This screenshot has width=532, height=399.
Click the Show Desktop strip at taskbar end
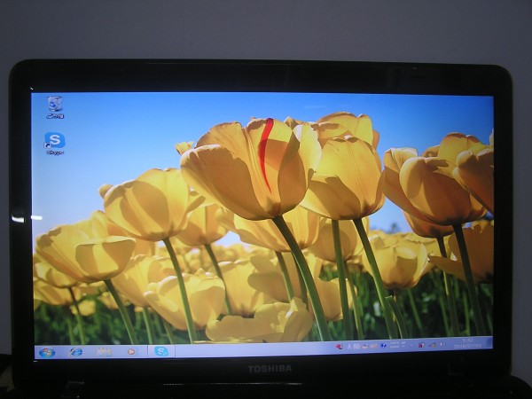[490, 342]
